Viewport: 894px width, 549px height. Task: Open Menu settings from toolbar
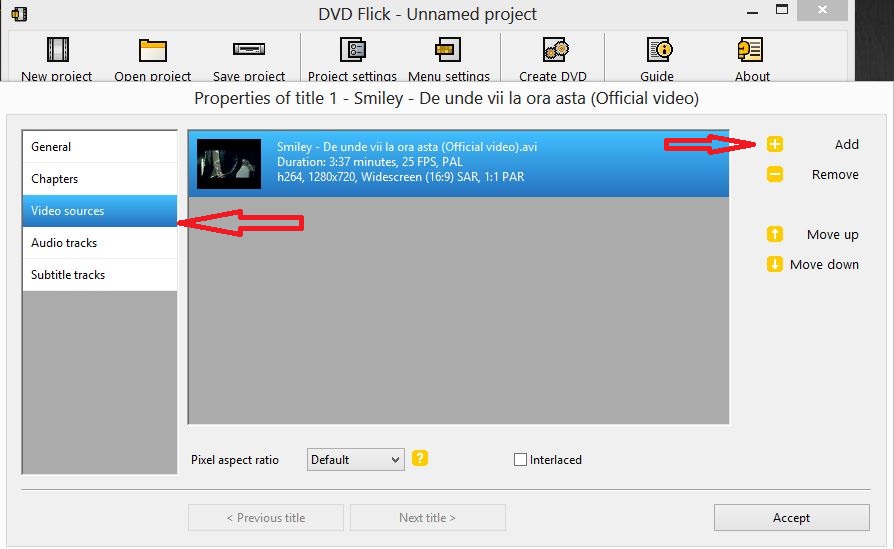[x=448, y=50]
